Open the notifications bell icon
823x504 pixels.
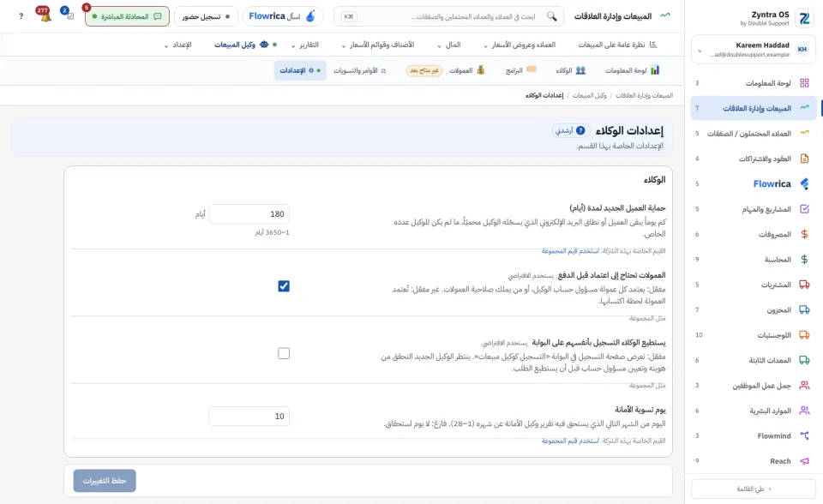tap(45, 15)
